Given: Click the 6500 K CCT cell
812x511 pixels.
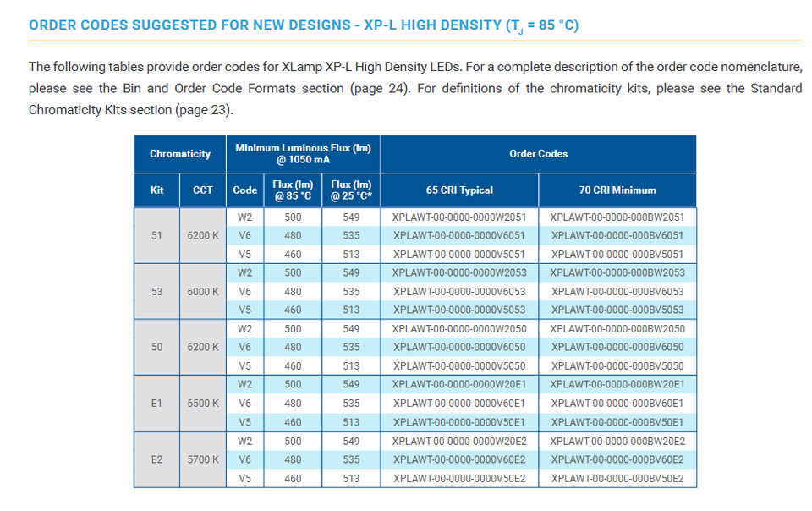Looking at the screenshot, I should coord(203,404).
